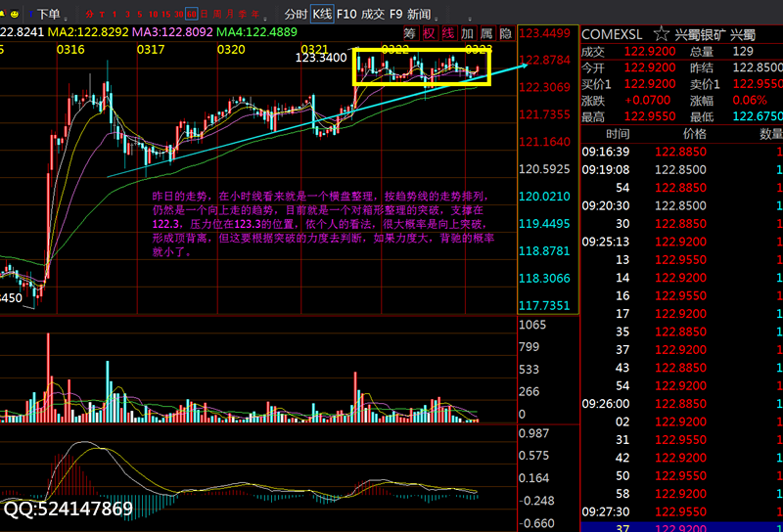The width and height of the screenshot is (783, 532).
Task: Click the 下单 order button
Action: coord(48,14)
